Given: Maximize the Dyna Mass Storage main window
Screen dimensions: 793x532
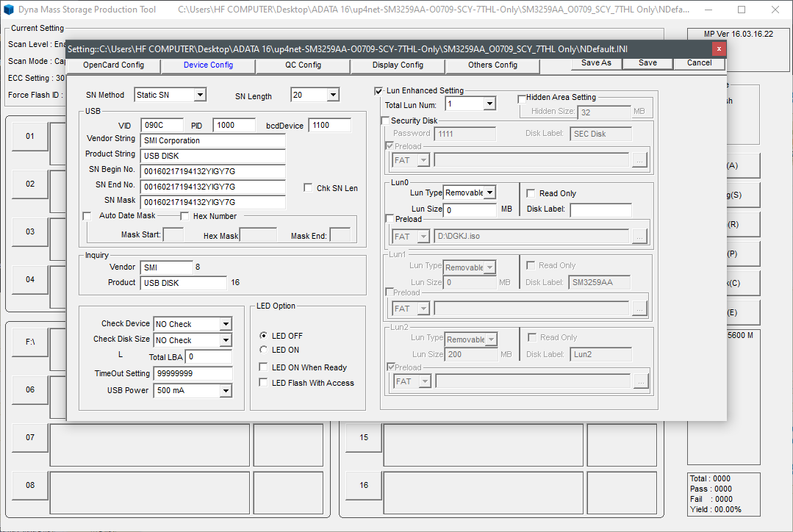Looking at the screenshot, I should click(742, 10).
